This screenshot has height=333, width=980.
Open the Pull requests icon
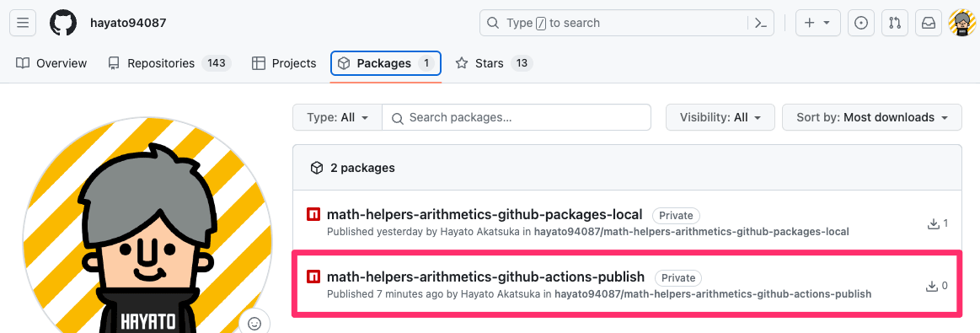coord(894,23)
